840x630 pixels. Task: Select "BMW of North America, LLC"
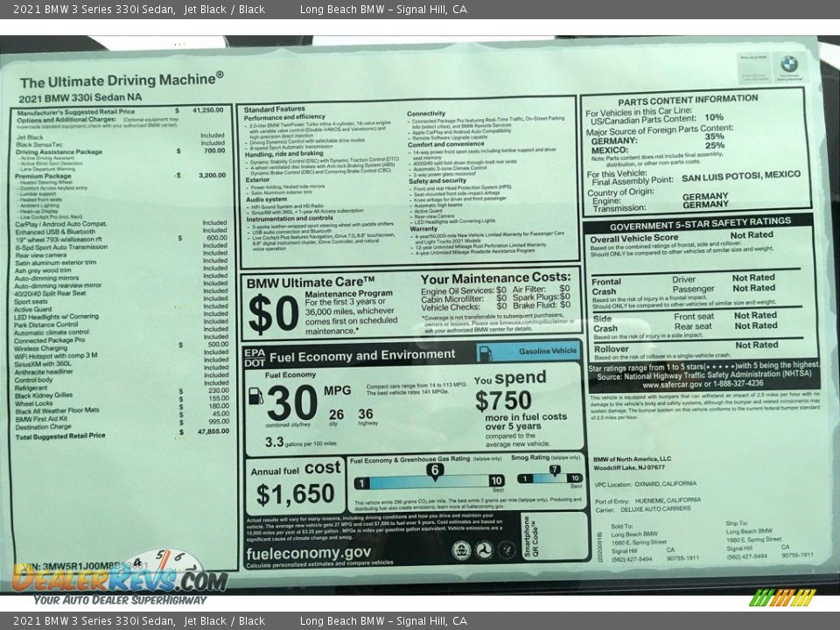click(632, 459)
